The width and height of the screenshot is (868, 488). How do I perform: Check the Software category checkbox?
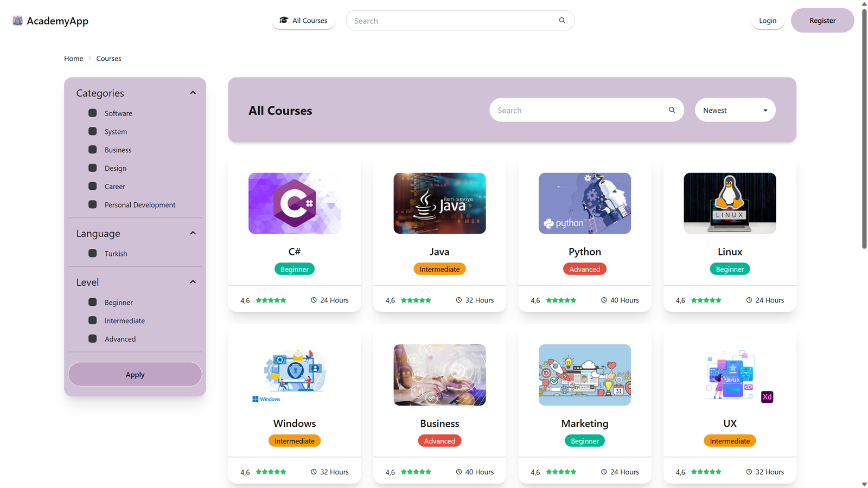tap(93, 113)
